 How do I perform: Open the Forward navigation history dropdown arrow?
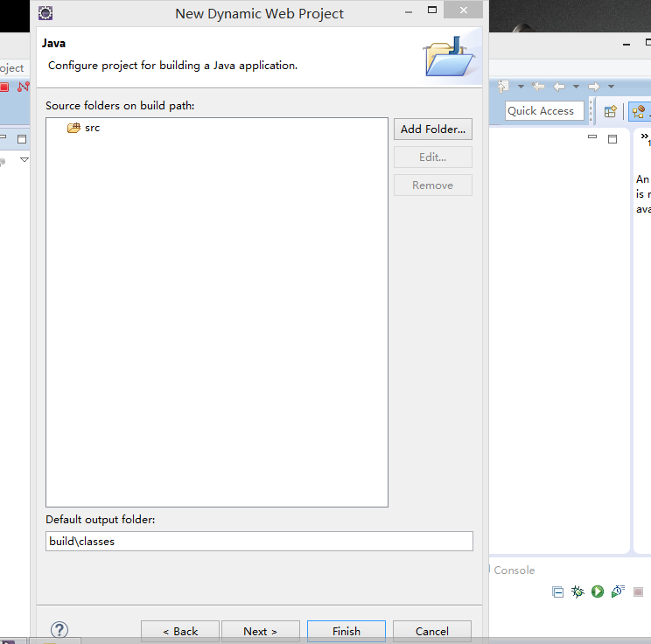coord(611,87)
